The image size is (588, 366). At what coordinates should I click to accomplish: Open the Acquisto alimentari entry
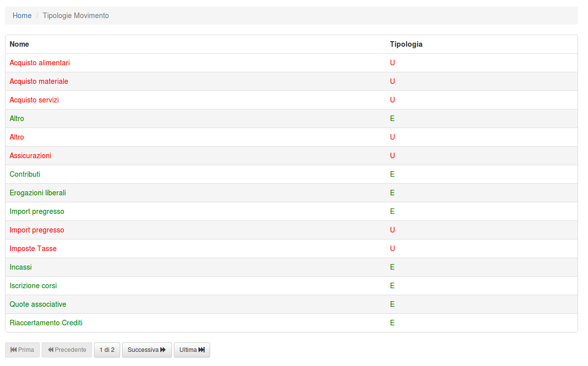pyautogui.click(x=40, y=63)
